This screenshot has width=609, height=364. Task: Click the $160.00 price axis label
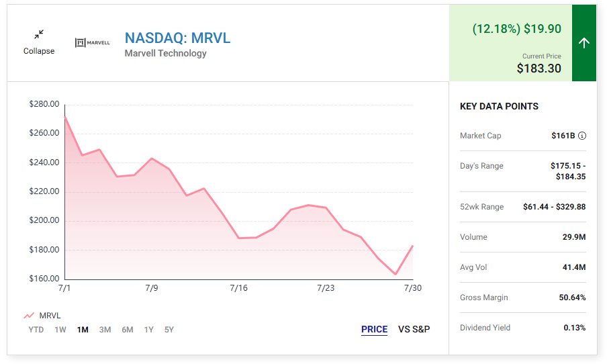[x=44, y=279]
